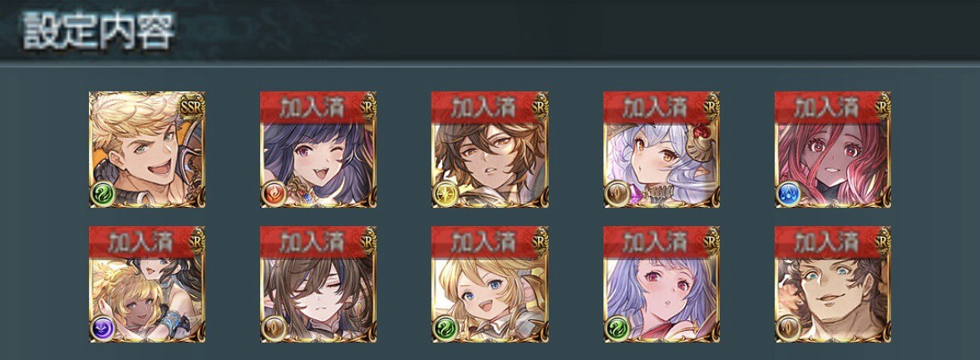Screen dimensions: 980x360
Task: Select the sleeping brown-haired character portrait
Action: [318, 284]
